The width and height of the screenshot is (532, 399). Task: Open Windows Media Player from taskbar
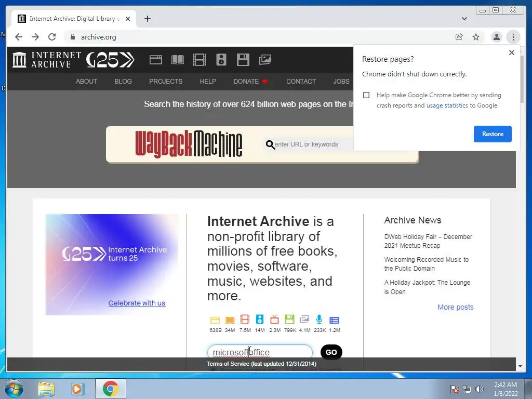pos(78,389)
